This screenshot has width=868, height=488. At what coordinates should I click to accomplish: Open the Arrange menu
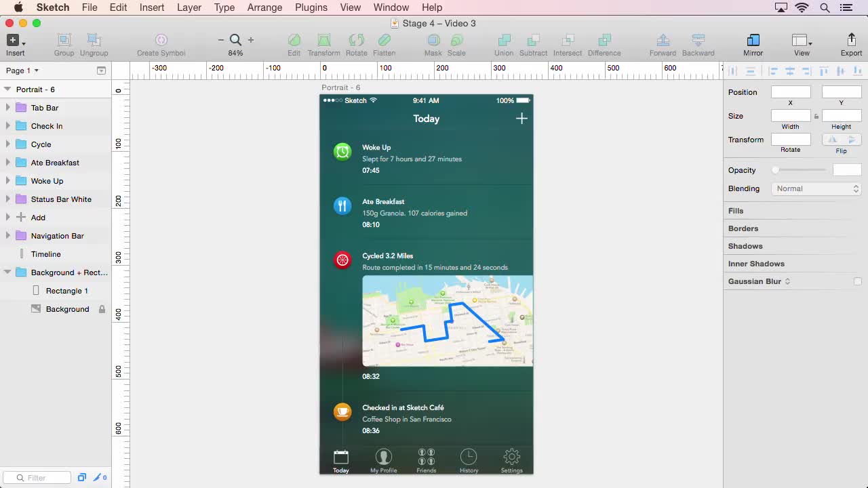click(264, 7)
